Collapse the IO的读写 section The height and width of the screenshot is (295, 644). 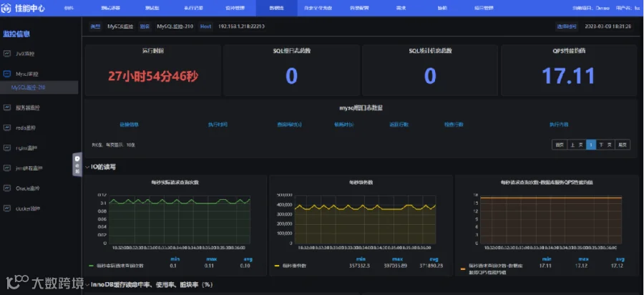[87, 168]
